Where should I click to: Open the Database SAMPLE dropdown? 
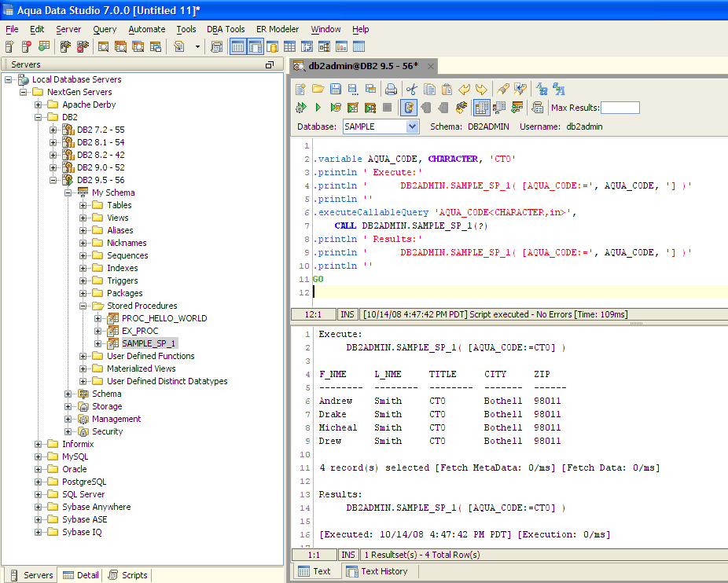click(x=413, y=126)
